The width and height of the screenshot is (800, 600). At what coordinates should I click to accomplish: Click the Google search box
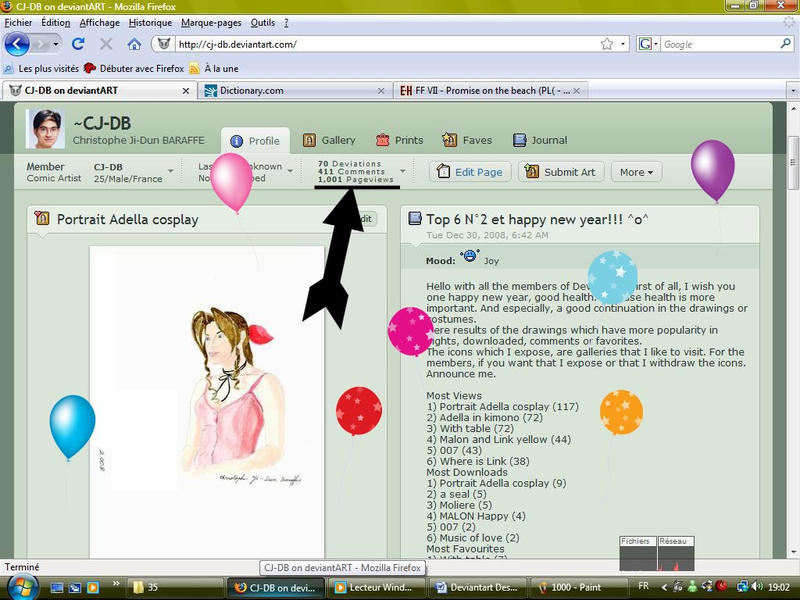(x=719, y=44)
